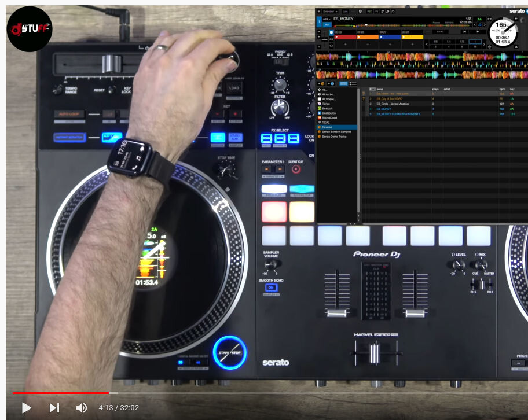Viewport: 528px width, 420px height.
Task: Add a new smart crate with blue icon
Action: pyautogui.click(x=331, y=83)
